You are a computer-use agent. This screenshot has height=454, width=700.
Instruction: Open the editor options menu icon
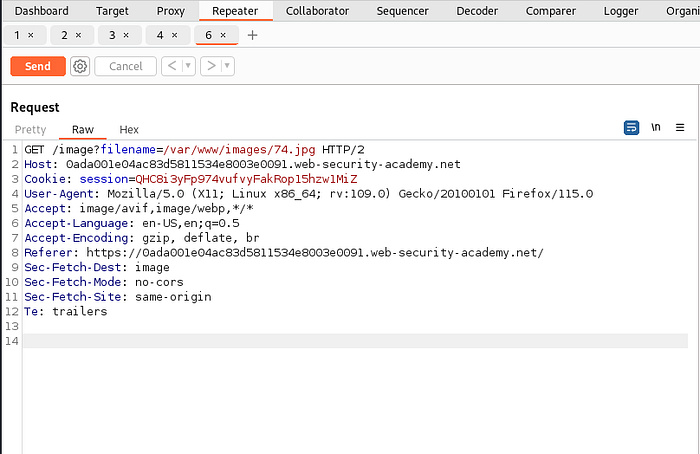(680, 128)
